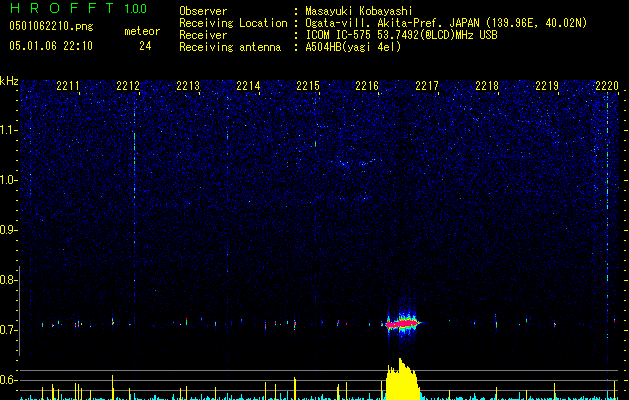Click the 2214 time marker

[248, 86]
